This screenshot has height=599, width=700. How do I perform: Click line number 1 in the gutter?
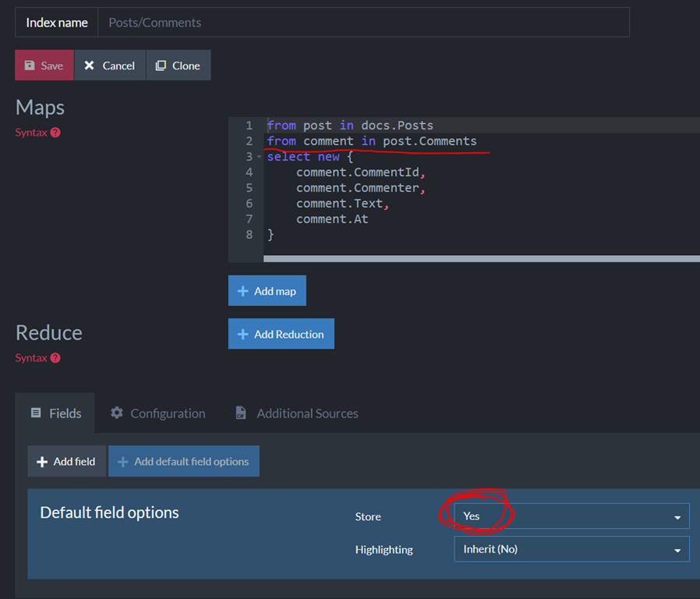pos(249,126)
